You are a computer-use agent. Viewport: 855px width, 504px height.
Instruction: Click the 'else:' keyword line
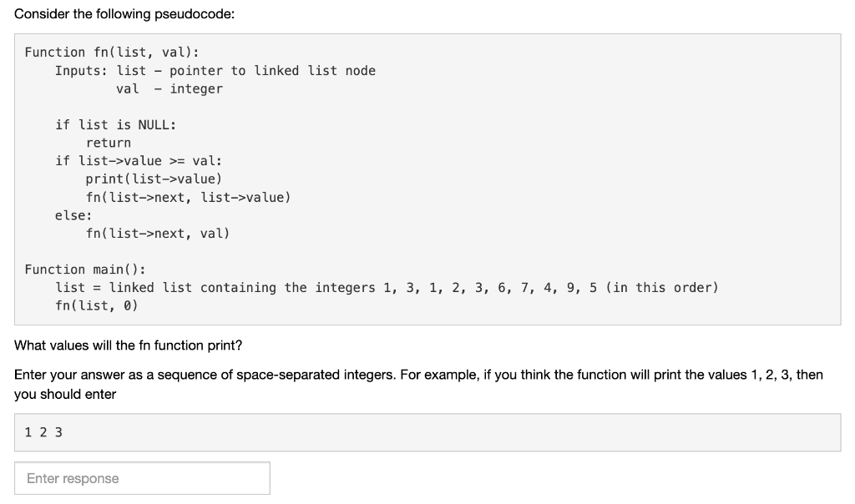(x=73, y=215)
